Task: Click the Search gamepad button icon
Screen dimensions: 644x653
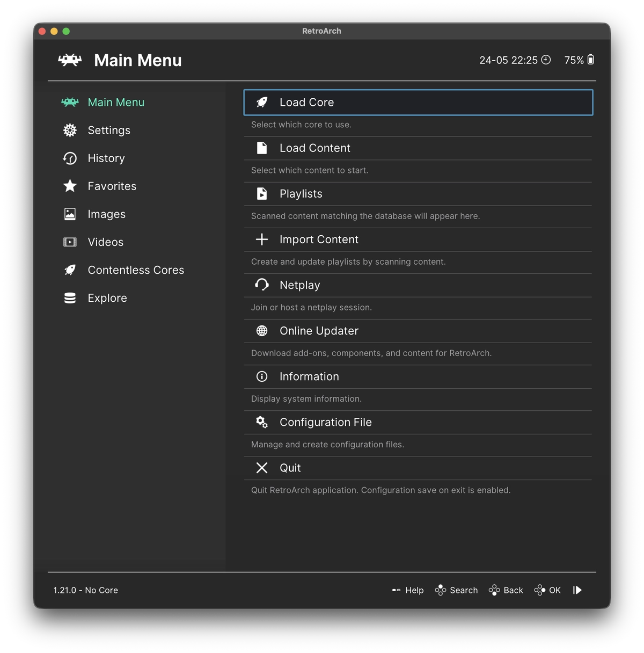Action: [x=441, y=590]
